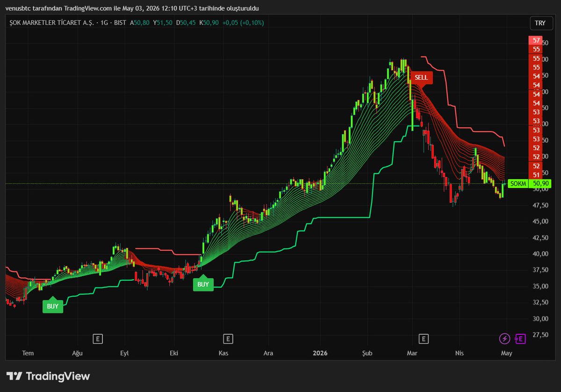The image size is (561, 392).
Task: Click the 2026 year label on time axis
Action: 320,353
